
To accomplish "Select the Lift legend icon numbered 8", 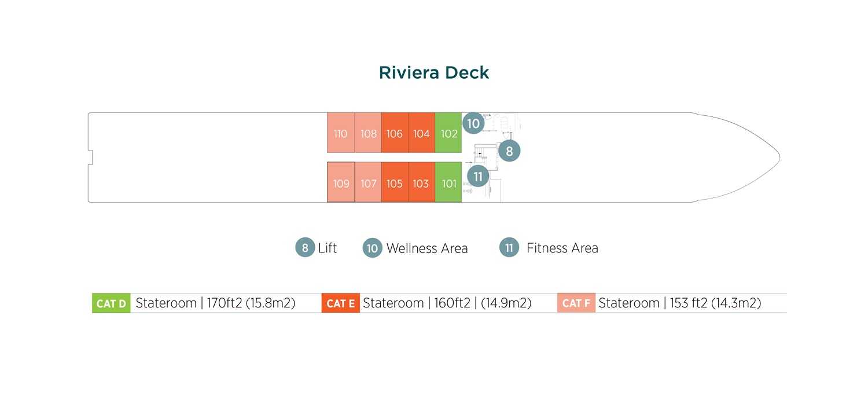I will [x=305, y=248].
